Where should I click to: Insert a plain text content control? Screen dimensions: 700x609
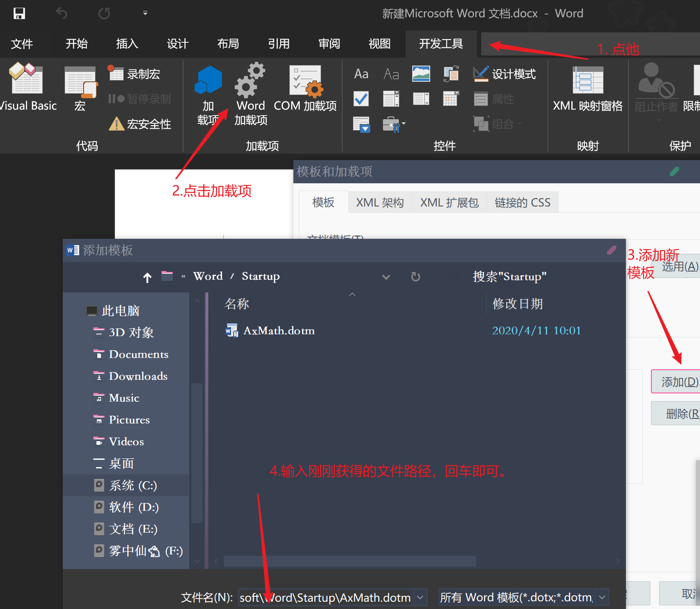coord(391,74)
